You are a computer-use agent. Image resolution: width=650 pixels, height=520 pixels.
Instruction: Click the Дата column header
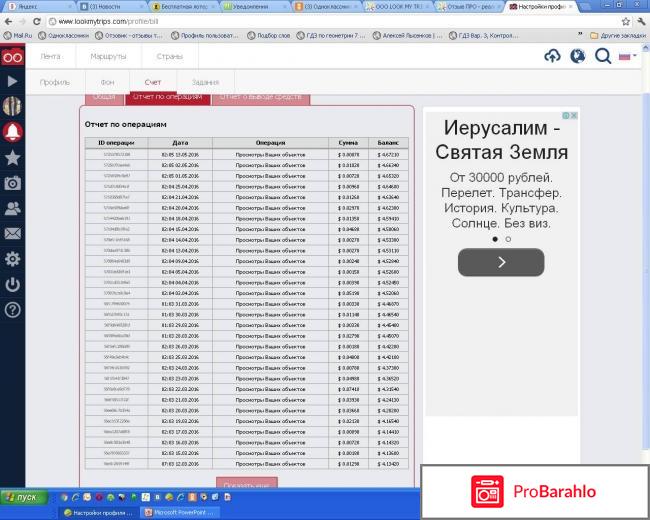[180, 143]
